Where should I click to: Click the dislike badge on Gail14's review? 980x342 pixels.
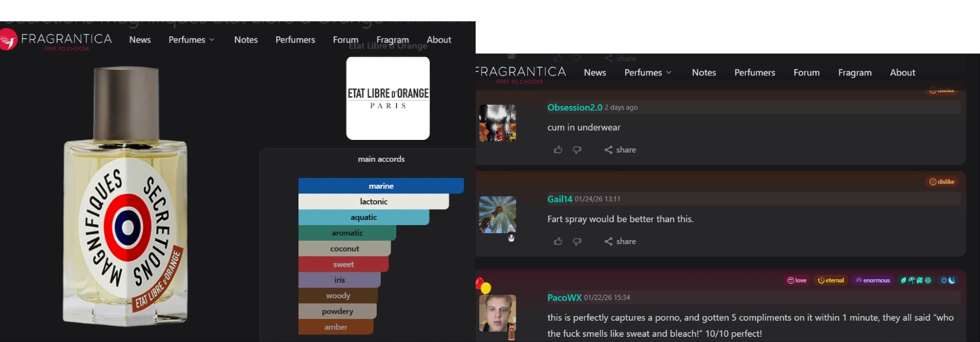941,182
